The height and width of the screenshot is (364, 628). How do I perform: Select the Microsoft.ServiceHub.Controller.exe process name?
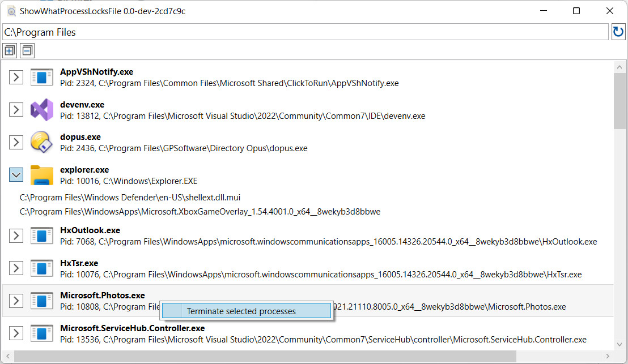[x=132, y=328]
